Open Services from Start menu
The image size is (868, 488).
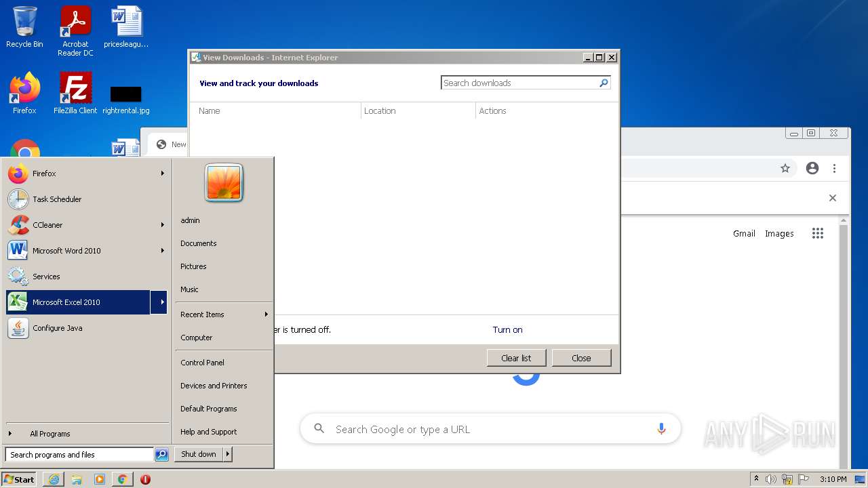click(86, 277)
